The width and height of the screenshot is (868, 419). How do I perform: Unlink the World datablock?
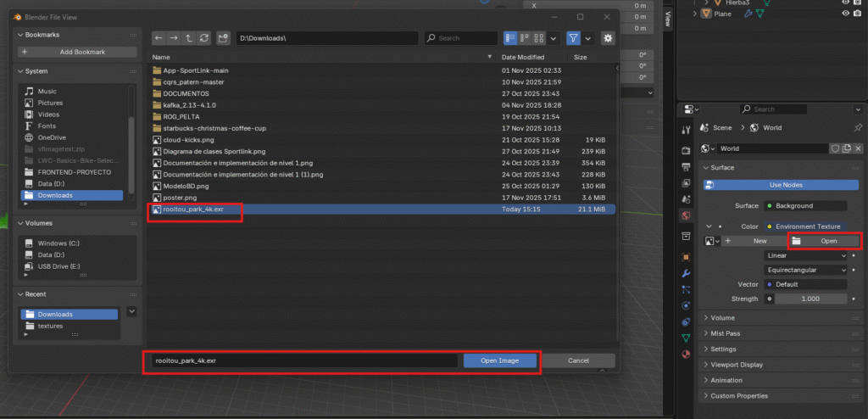858,148
